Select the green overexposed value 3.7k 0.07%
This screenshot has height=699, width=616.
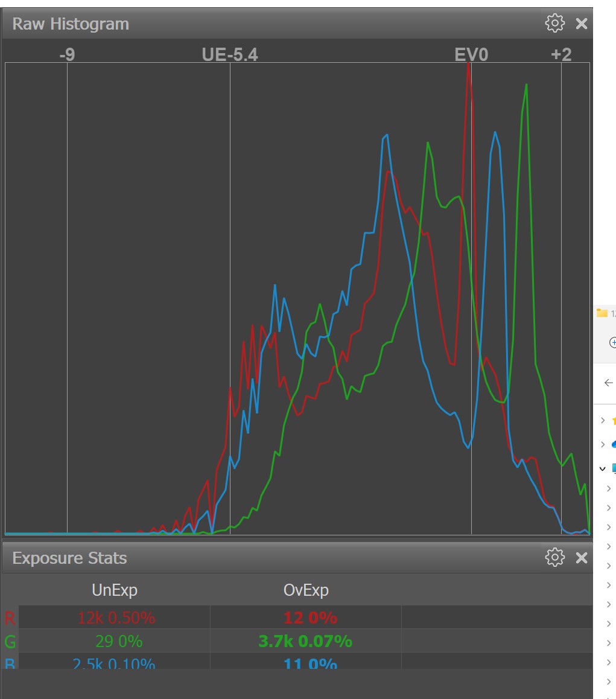(305, 641)
